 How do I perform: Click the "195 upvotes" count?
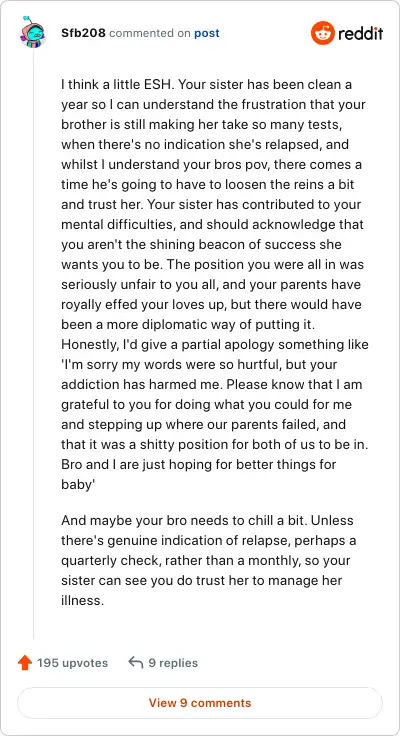[x=73, y=663]
